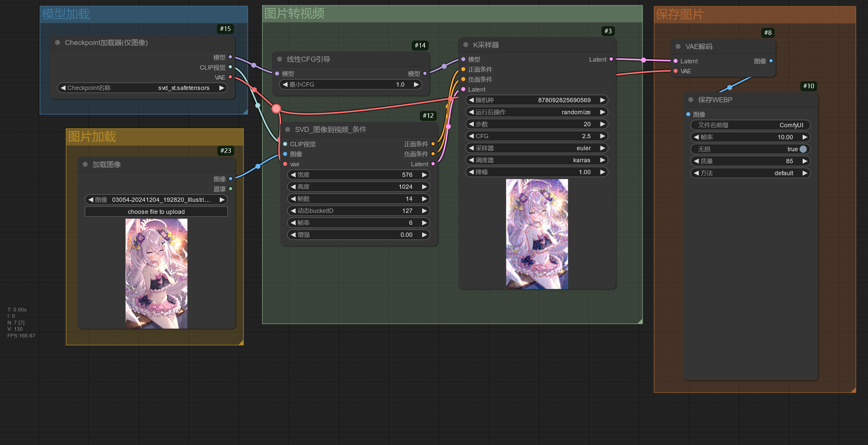
Task: Click the 降噪 1.00 slider field
Action: pyautogui.click(x=537, y=172)
